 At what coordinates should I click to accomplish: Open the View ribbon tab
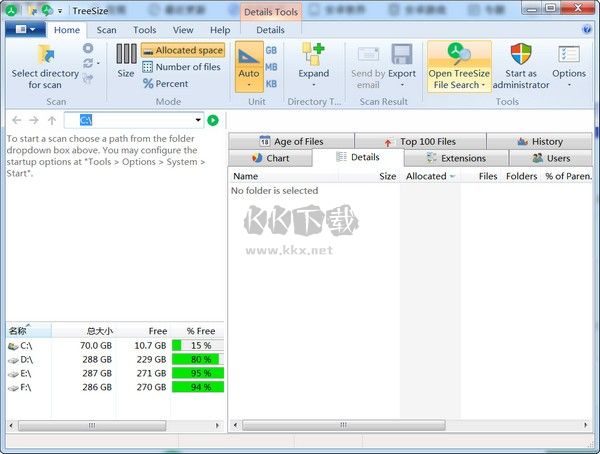pos(183,30)
